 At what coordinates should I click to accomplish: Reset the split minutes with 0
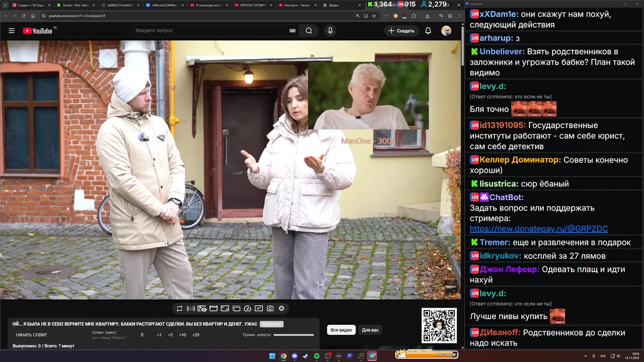pos(142,335)
